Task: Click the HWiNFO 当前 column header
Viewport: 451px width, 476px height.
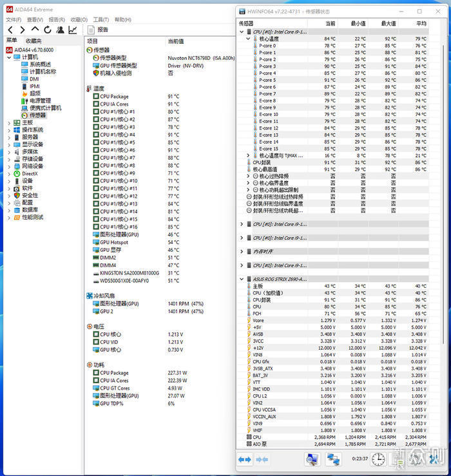Action: coord(331,23)
